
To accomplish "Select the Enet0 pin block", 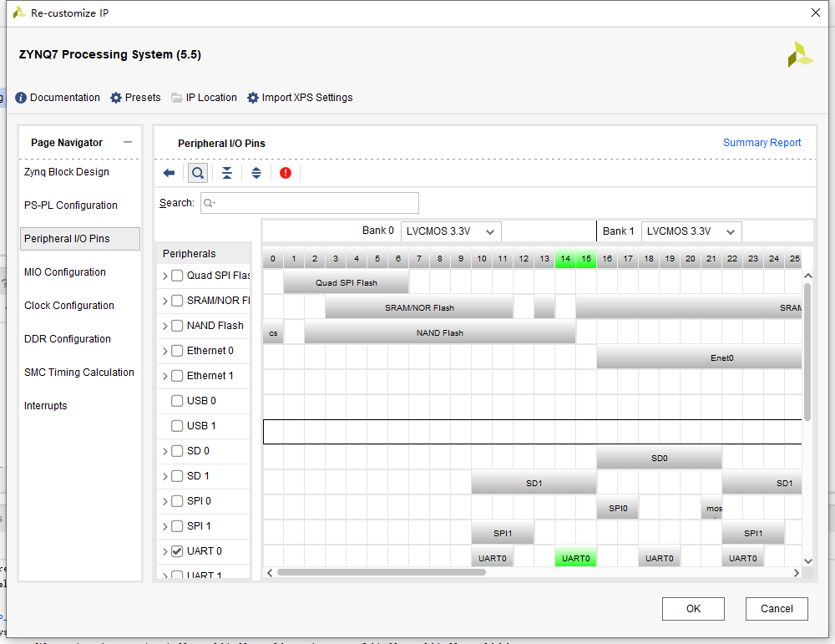I will tap(699, 357).
